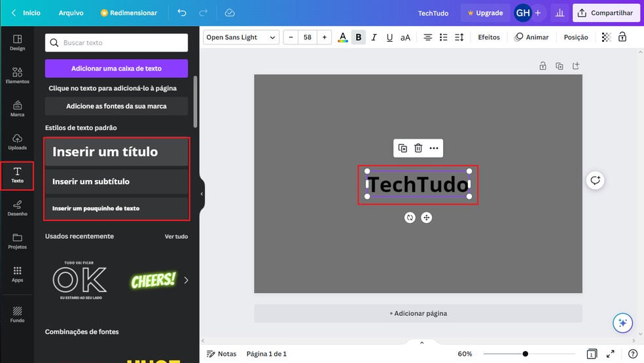This screenshot has height=363, width=644.
Task: Click Adicionar uma caixa de texto
Action: click(x=116, y=68)
